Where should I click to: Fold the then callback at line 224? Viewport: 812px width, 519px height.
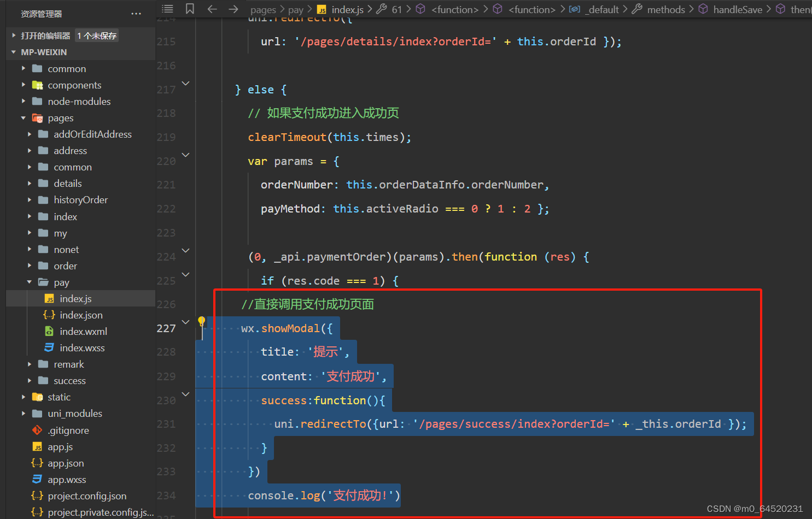[185, 251]
